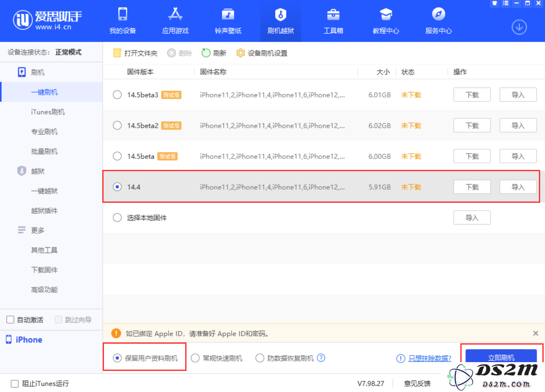The image size is (545, 392).
Task: Toggle the 跳过向导 checkbox
Action: tap(59, 320)
